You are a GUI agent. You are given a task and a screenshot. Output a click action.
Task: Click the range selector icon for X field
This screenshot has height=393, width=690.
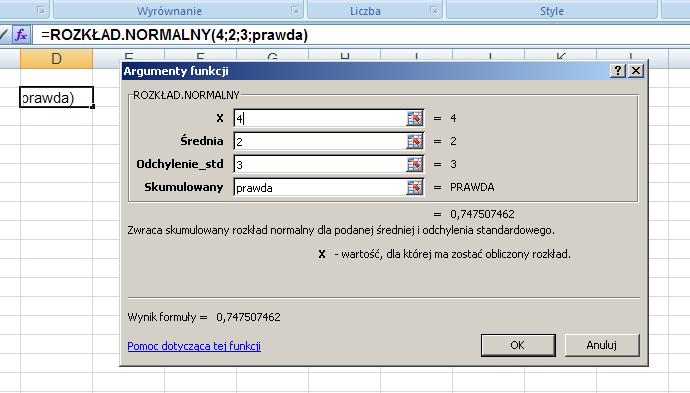pos(415,118)
